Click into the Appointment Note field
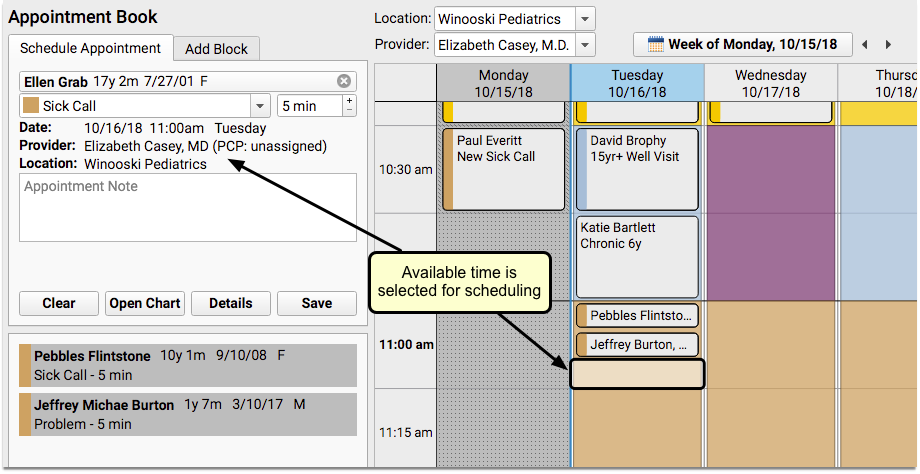 188,207
